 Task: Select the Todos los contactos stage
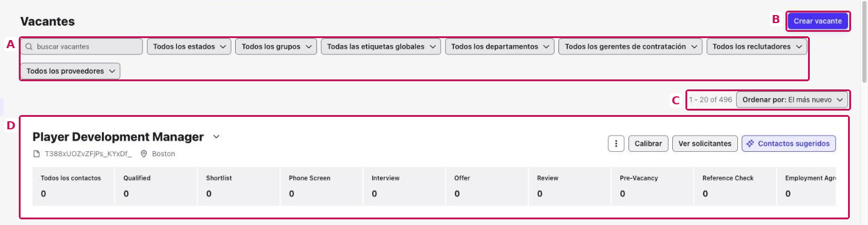tap(73, 186)
